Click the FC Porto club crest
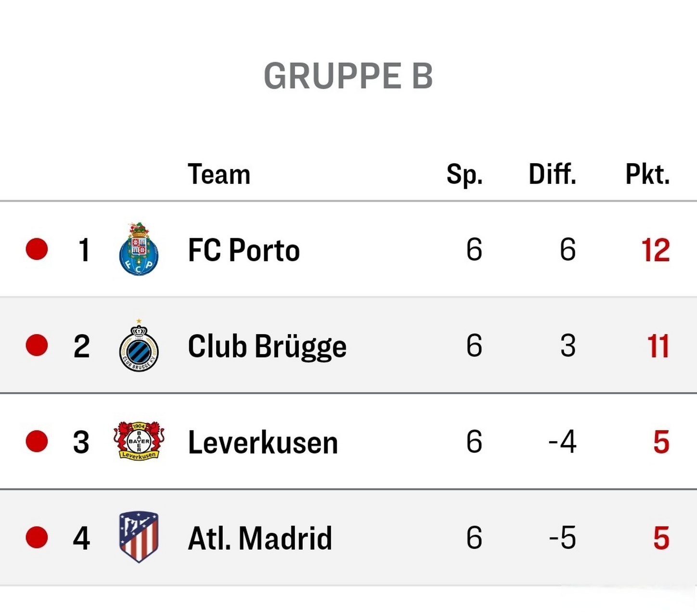697x616 pixels. click(139, 249)
